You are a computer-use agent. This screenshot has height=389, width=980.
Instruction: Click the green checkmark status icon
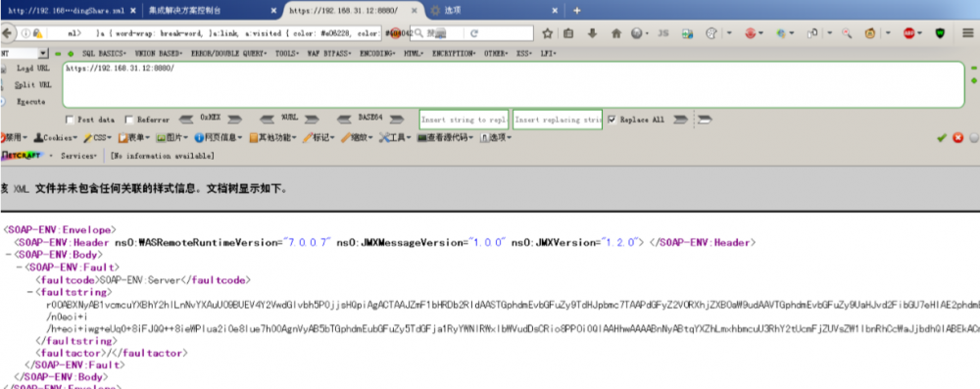941,137
